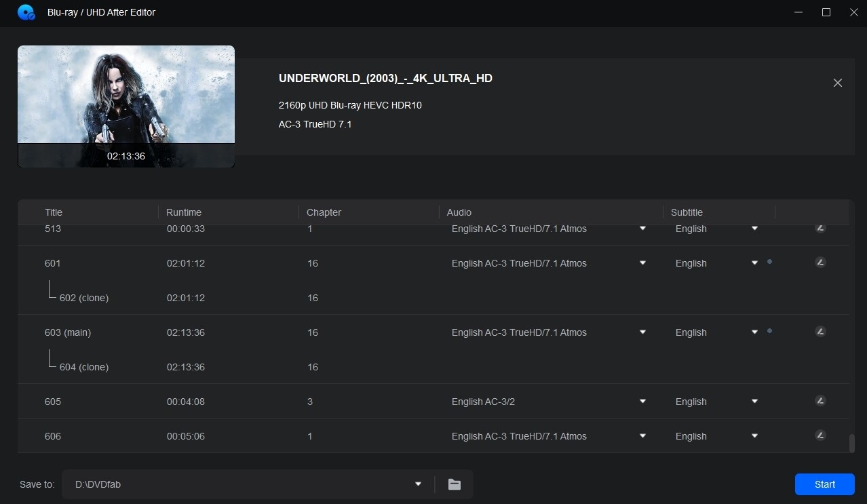Image resolution: width=867 pixels, height=504 pixels.
Task: Click runtime 00:05:06 of title 606
Action: tap(186, 436)
